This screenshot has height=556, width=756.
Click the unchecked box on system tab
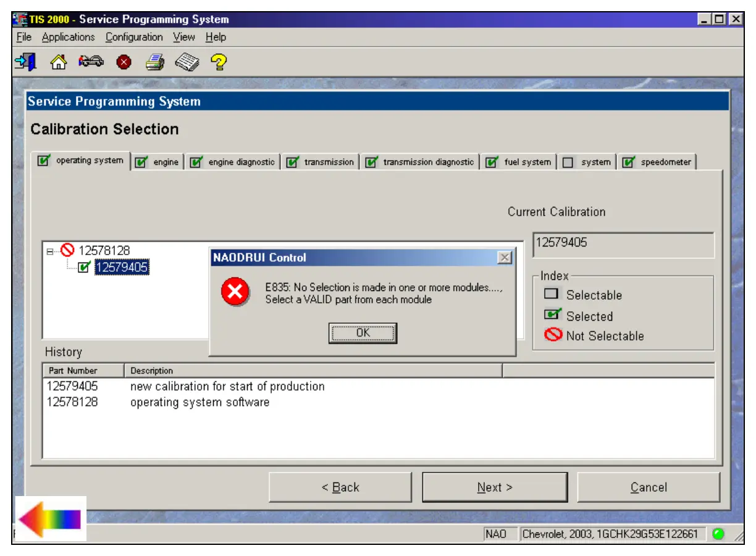pyautogui.click(x=568, y=162)
